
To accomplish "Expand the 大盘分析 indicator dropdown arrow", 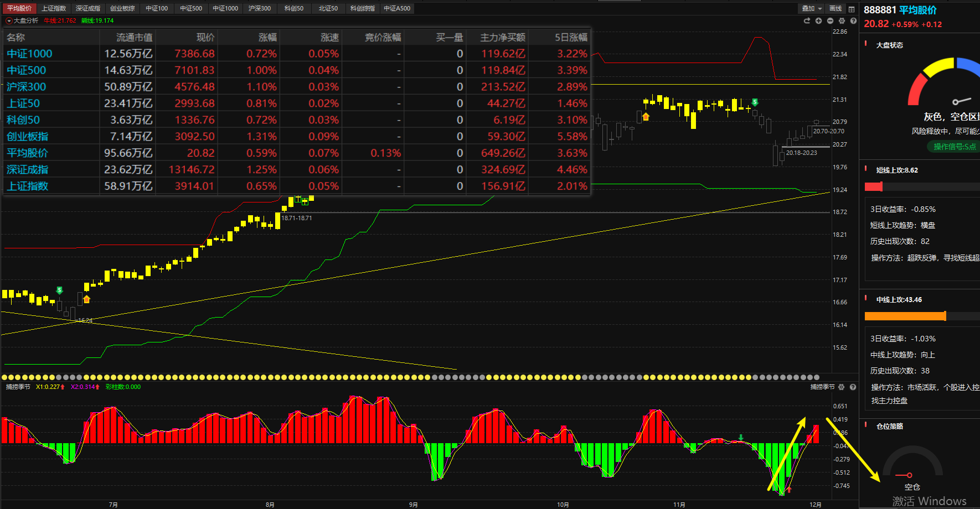I will click(9, 21).
